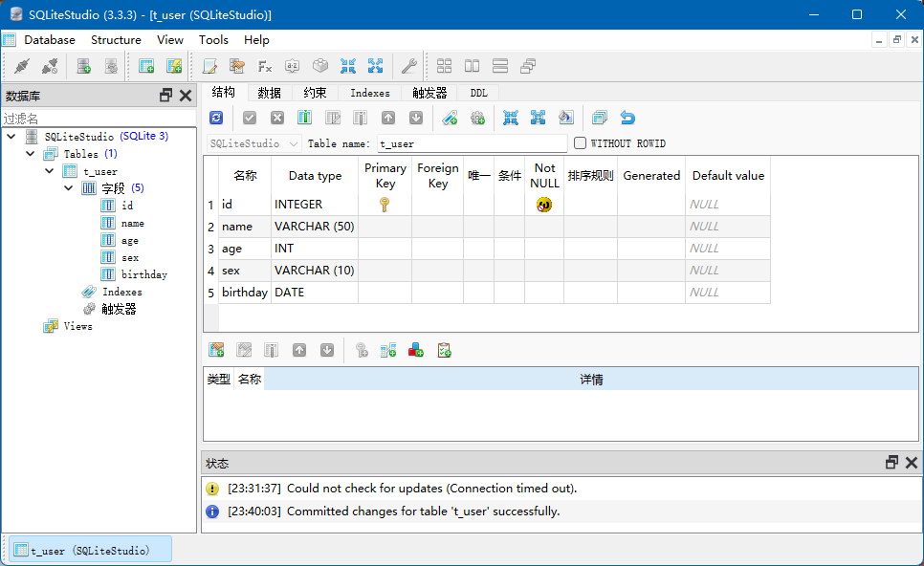Image resolution: width=924 pixels, height=566 pixels.
Task: Select the VARCHAR (50) data type cell
Action: [x=315, y=227]
